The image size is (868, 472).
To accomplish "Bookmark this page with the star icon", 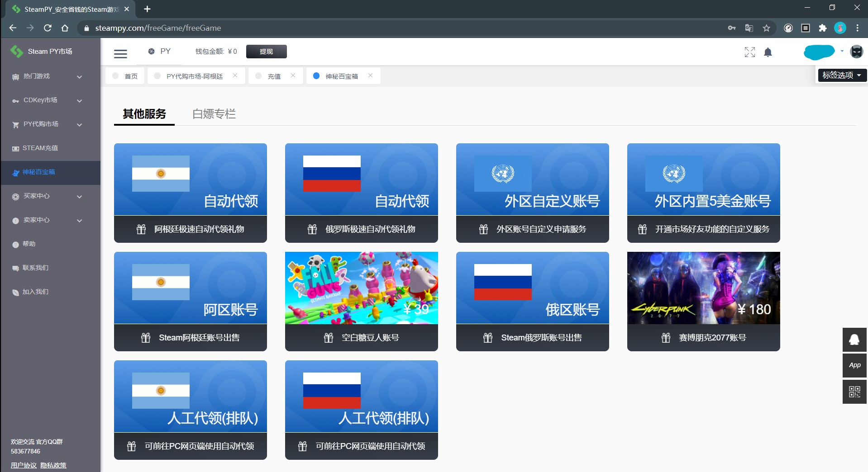I will (x=767, y=28).
